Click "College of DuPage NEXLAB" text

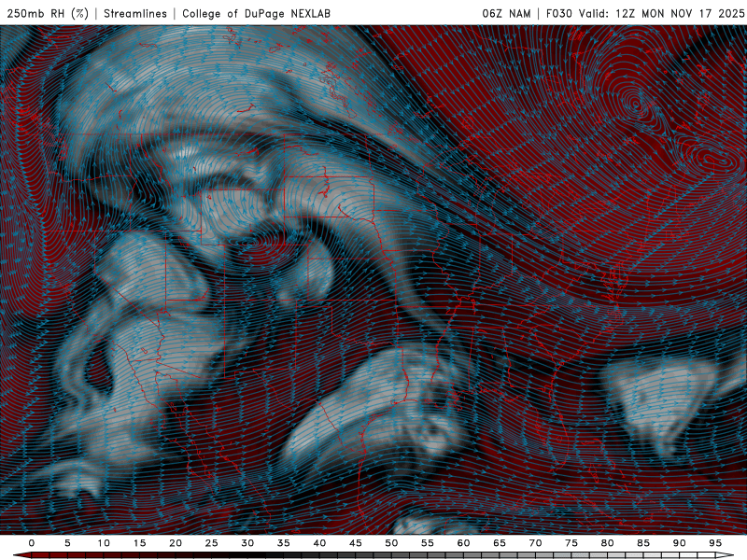256,13
